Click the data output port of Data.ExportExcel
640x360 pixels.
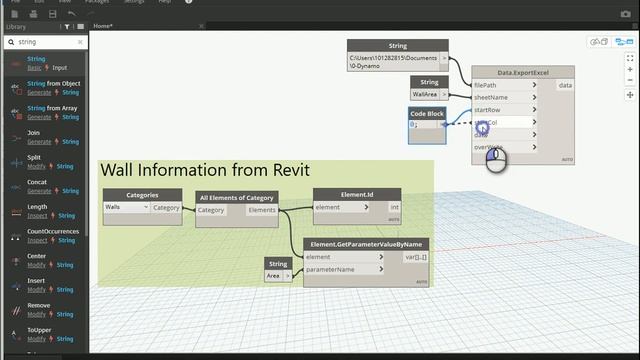tap(565, 85)
